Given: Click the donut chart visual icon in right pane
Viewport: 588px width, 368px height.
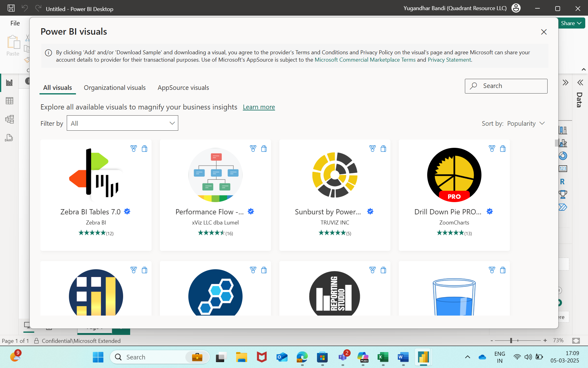Looking at the screenshot, I should click(x=563, y=156).
